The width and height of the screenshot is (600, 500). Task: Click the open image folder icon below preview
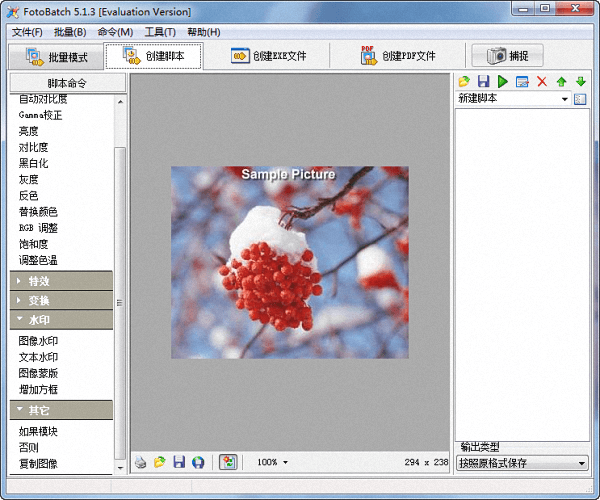coord(160,462)
